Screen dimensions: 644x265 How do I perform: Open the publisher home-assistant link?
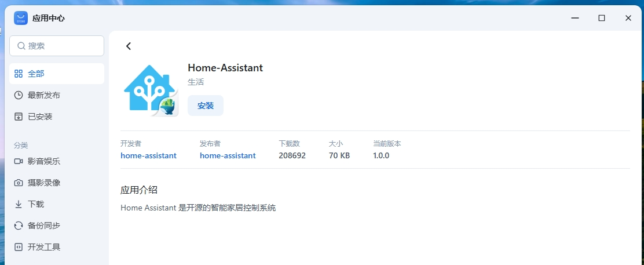[228, 155]
